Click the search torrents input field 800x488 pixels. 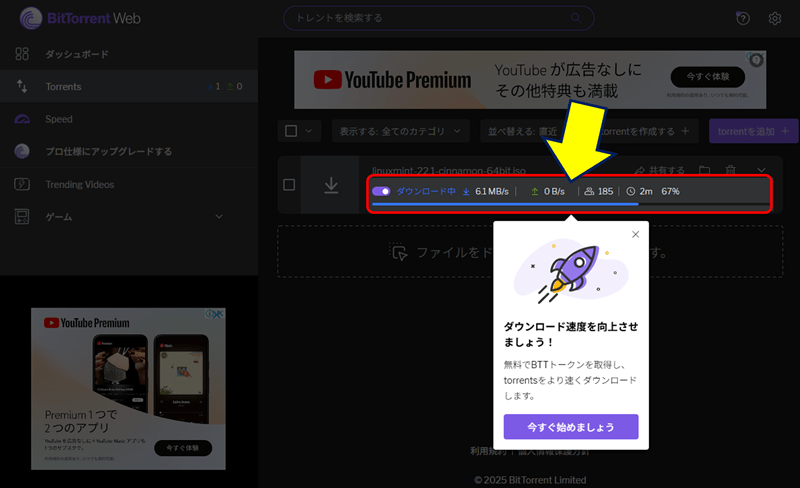tap(438, 18)
